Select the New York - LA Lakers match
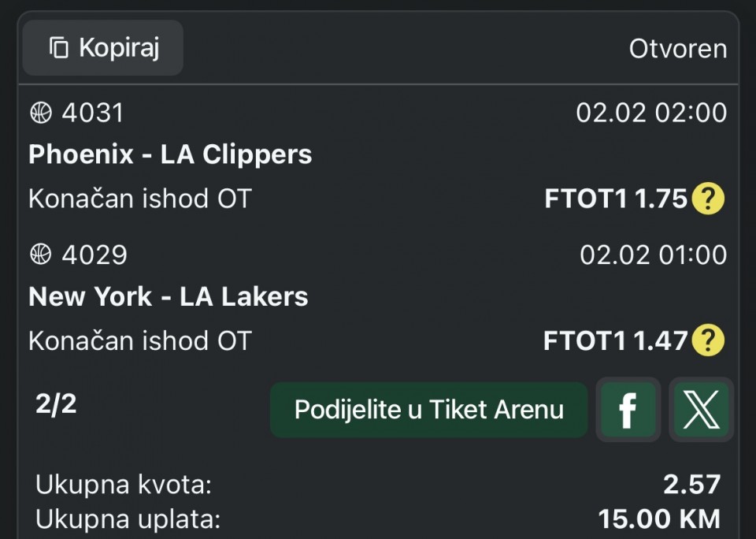This screenshot has width=756, height=539. point(169,296)
